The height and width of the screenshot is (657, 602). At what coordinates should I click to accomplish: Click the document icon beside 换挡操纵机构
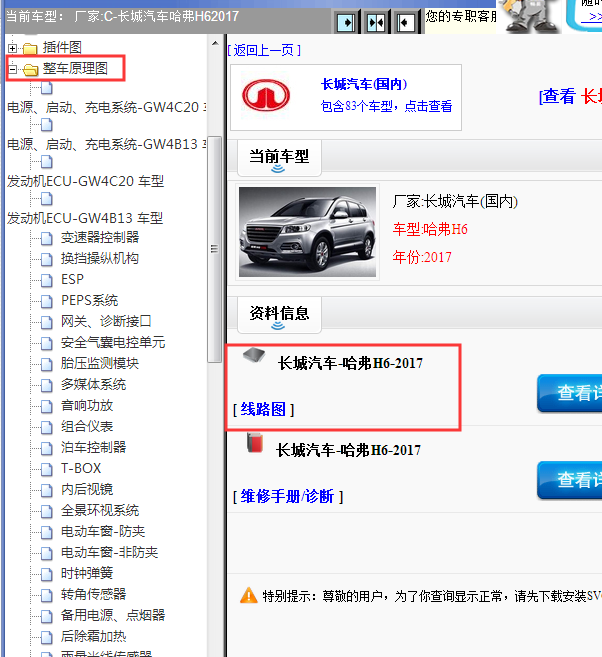[47, 259]
